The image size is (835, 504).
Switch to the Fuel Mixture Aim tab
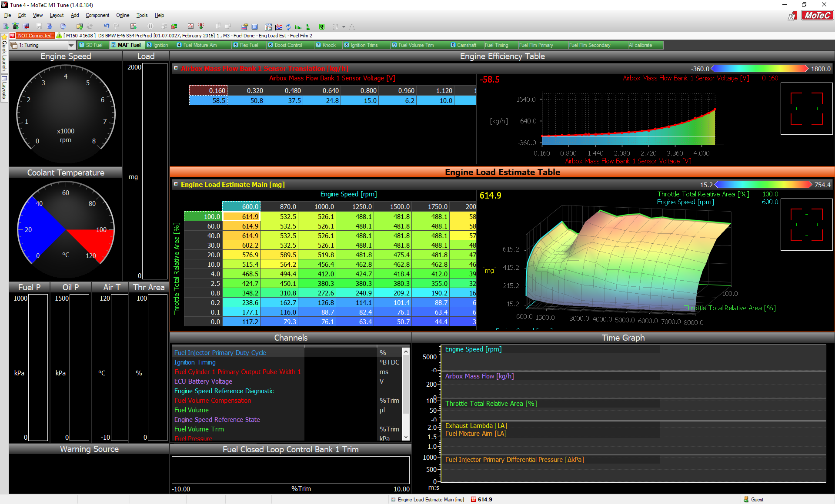[203, 45]
